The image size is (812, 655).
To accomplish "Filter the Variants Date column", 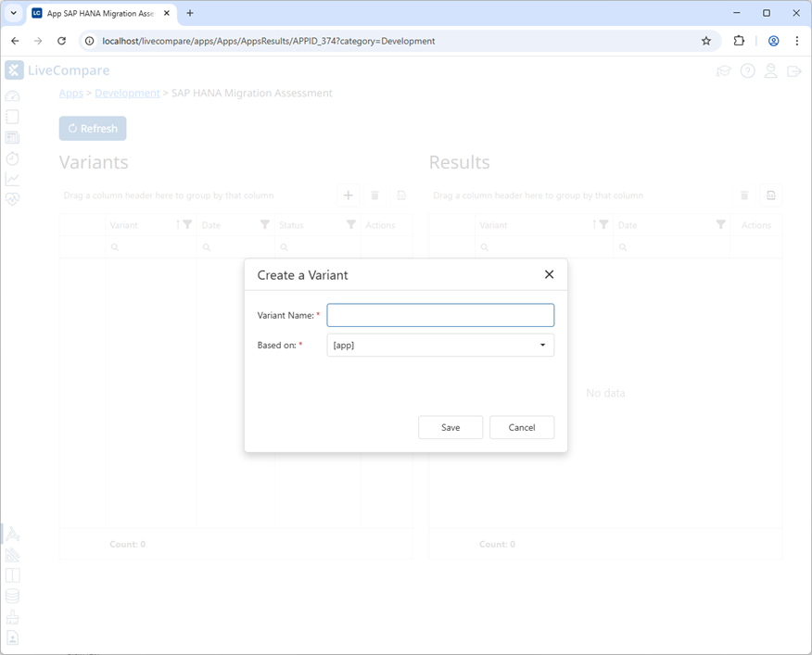I will click(264, 225).
